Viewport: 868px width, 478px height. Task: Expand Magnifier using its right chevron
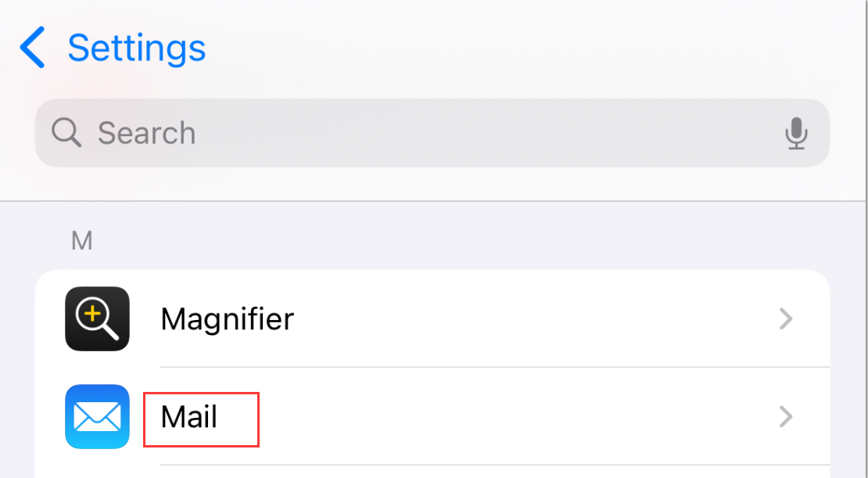coord(786,318)
